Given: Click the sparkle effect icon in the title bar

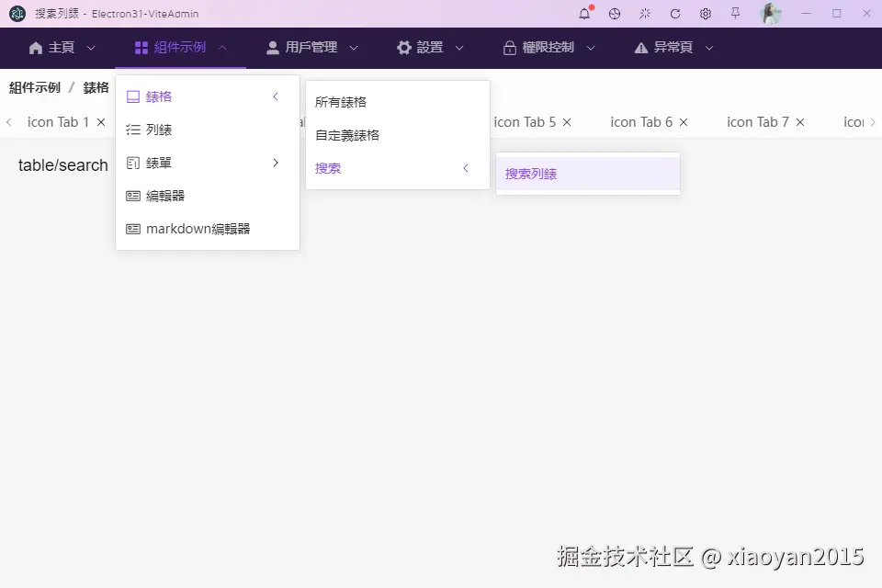Looking at the screenshot, I should click(646, 14).
